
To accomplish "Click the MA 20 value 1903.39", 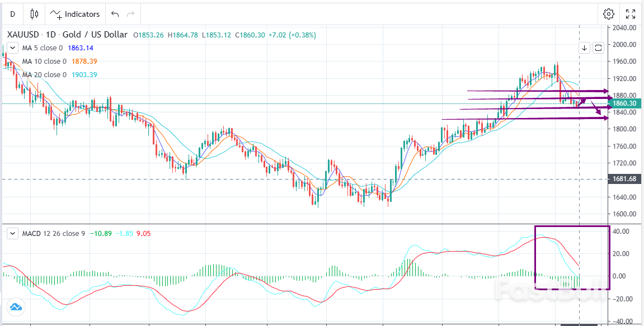I will click(84, 75).
